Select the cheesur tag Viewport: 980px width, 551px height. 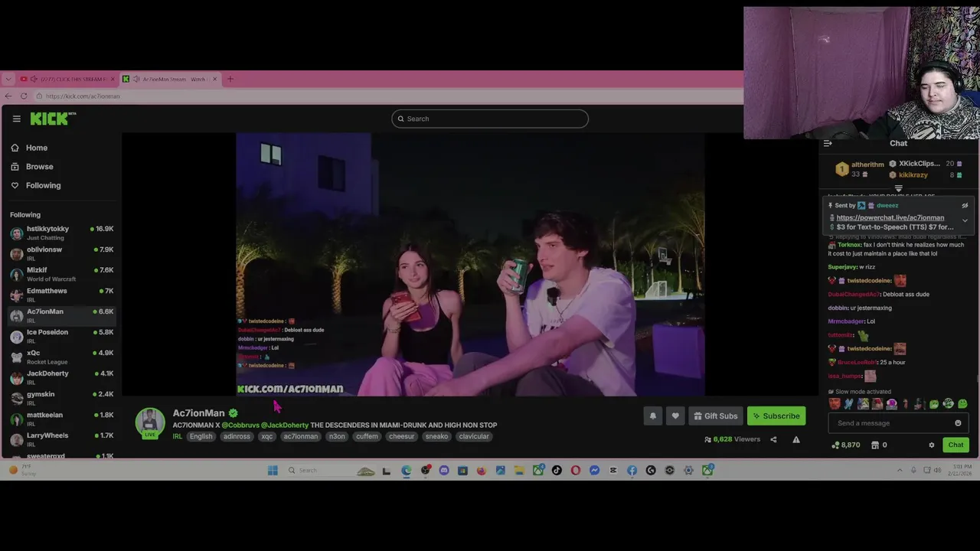(x=401, y=436)
